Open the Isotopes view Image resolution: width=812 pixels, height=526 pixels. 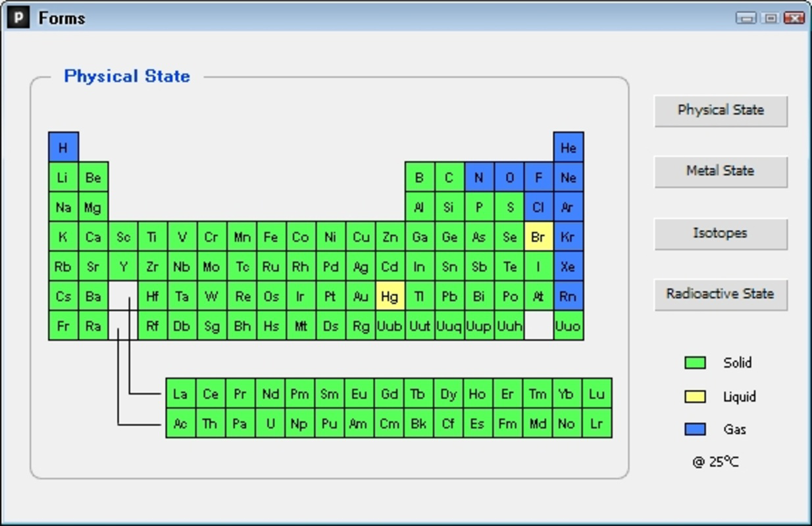tap(721, 233)
